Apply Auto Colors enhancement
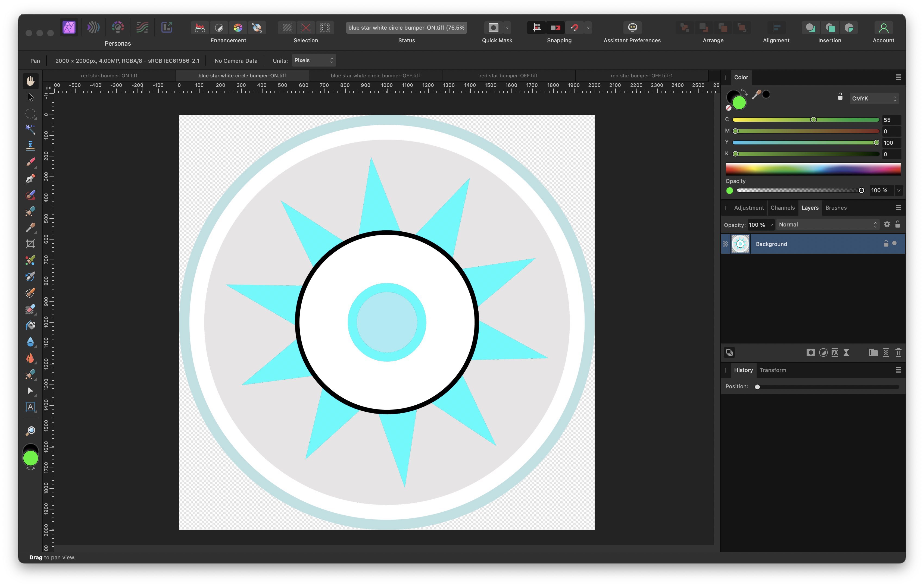This screenshot has height=586, width=924. pyautogui.click(x=238, y=28)
